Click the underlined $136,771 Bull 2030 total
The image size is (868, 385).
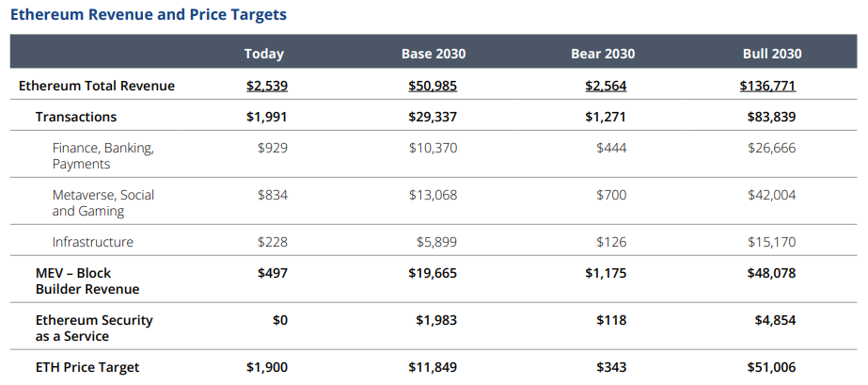pyautogui.click(x=767, y=86)
